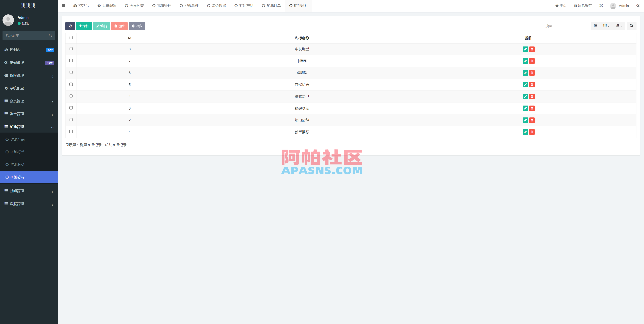Click the fullscreen toggle icon in top bar

[x=601, y=6]
